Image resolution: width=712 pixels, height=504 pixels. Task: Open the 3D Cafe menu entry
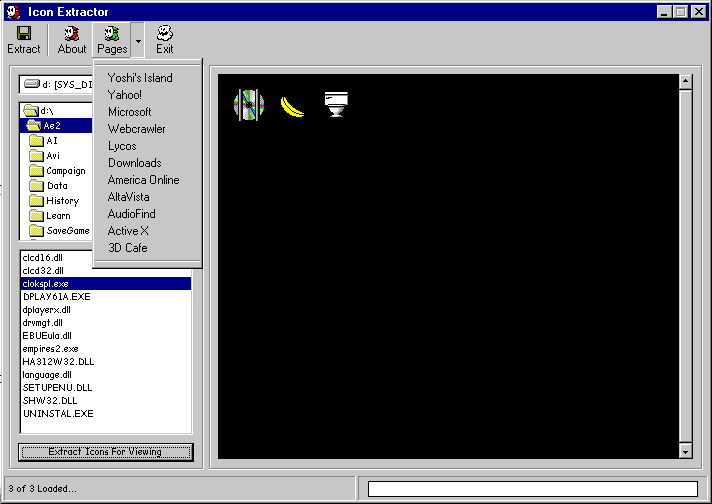point(128,248)
